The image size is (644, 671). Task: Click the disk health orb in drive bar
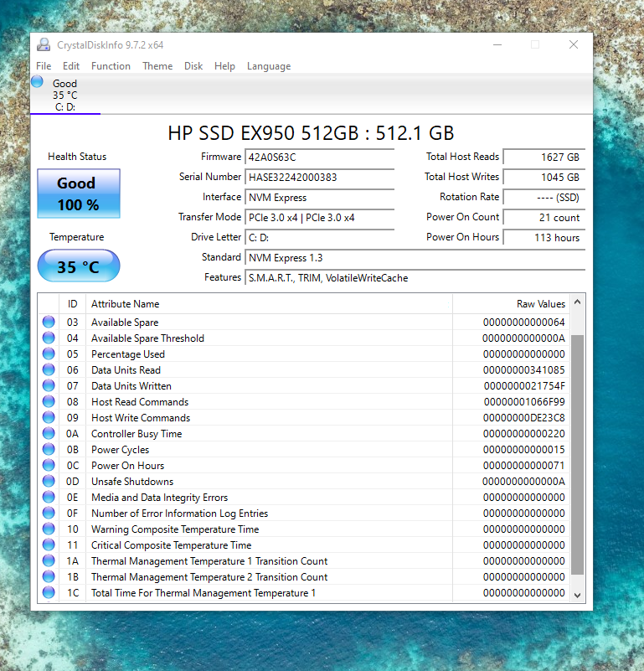[x=38, y=82]
